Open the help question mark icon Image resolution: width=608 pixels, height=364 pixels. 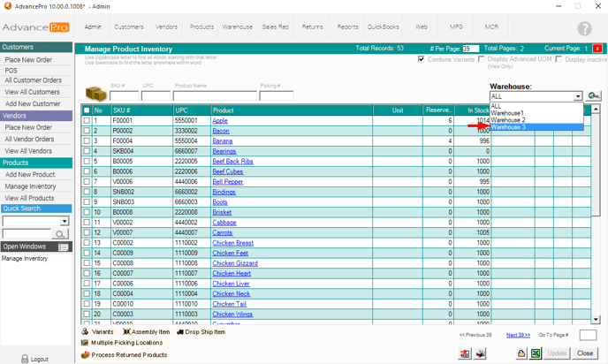click(584, 28)
